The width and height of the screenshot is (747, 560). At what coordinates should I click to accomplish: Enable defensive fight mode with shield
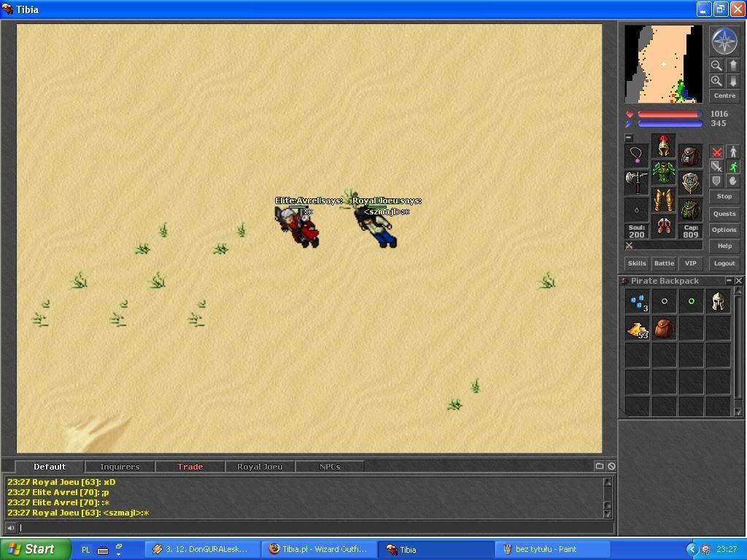716,181
